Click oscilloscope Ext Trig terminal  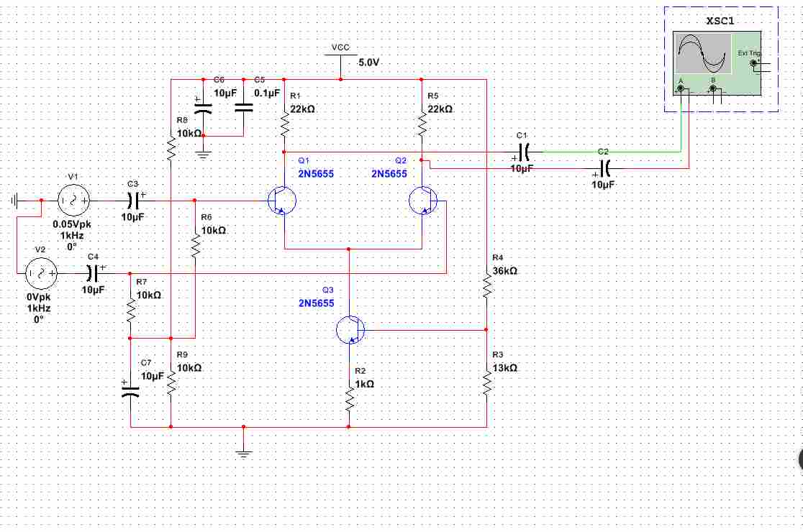click(753, 63)
